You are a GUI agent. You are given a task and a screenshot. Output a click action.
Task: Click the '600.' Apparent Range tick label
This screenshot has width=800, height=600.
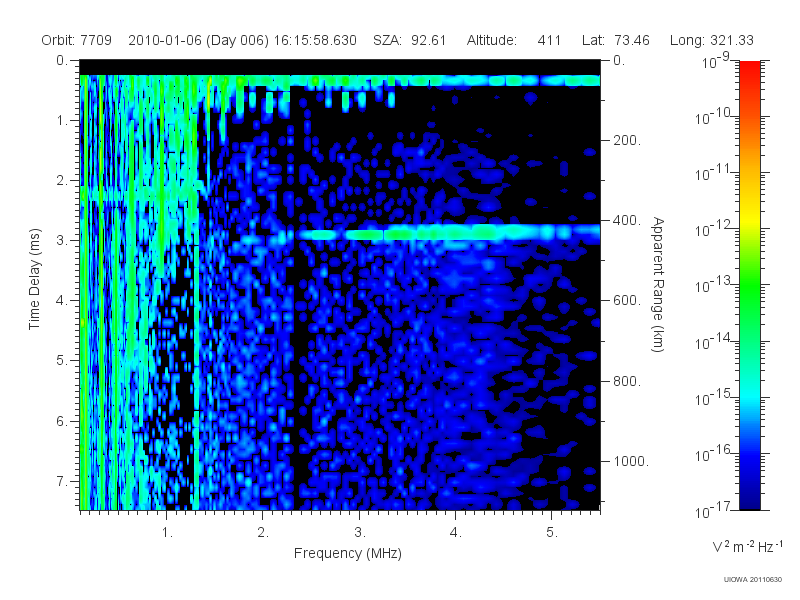[627, 301]
